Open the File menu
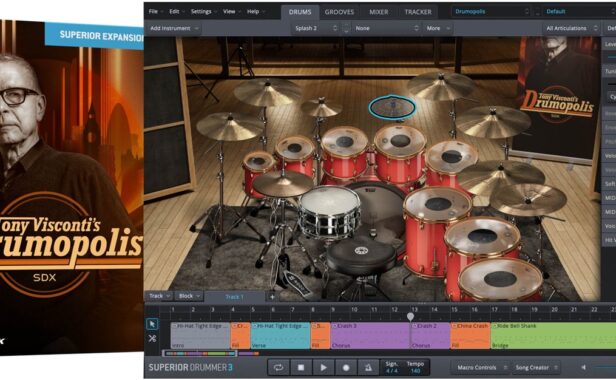 point(156,12)
